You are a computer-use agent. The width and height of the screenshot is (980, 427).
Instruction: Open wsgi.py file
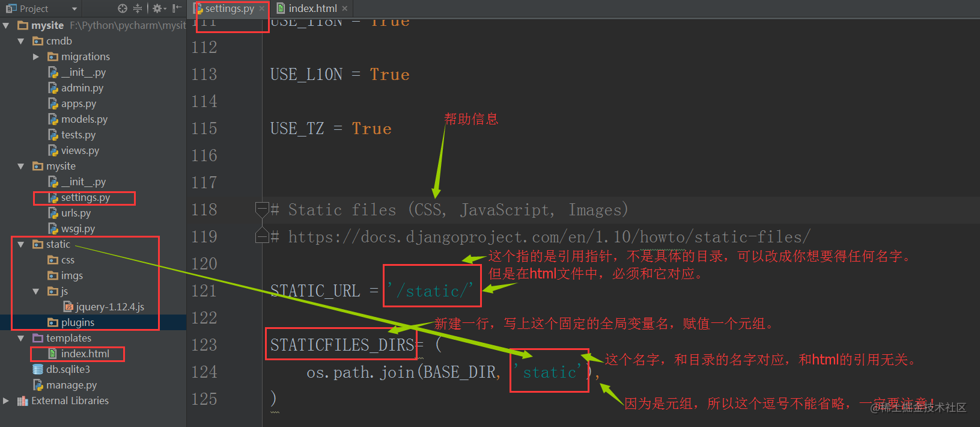[78, 229]
